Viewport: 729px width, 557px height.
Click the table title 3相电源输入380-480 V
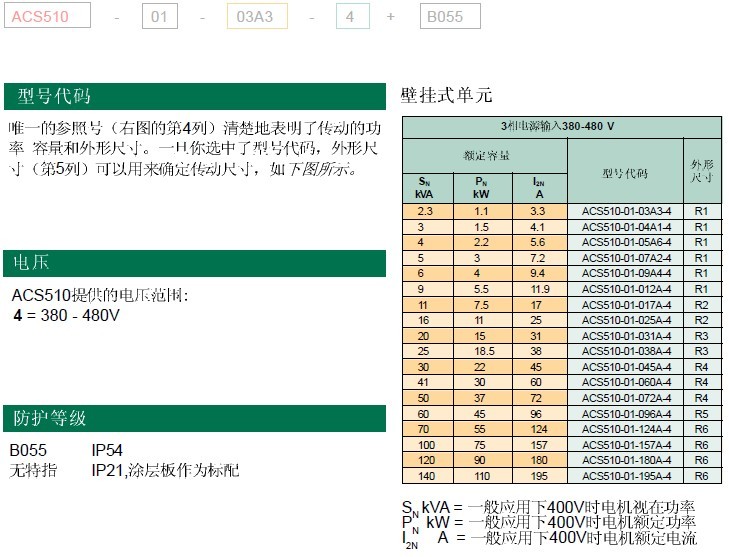pos(560,127)
